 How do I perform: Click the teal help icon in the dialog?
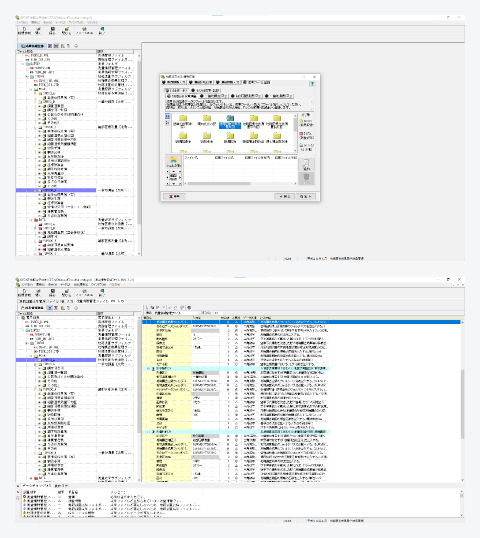pos(312,83)
